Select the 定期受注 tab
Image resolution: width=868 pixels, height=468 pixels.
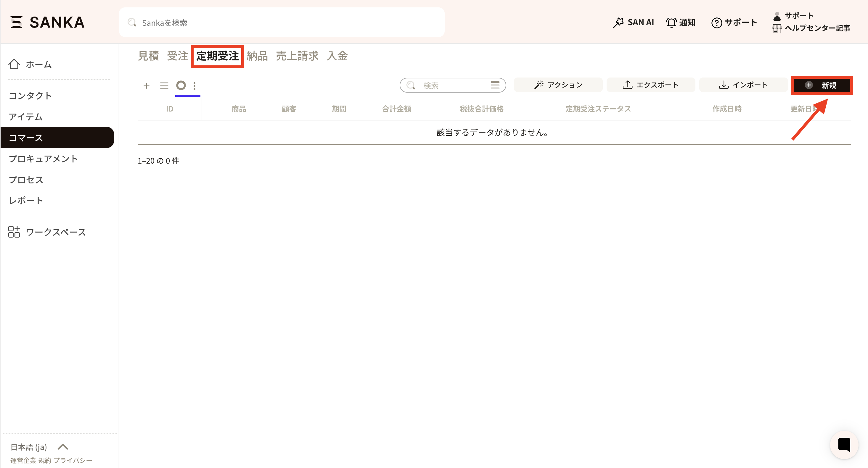[217, 56]
